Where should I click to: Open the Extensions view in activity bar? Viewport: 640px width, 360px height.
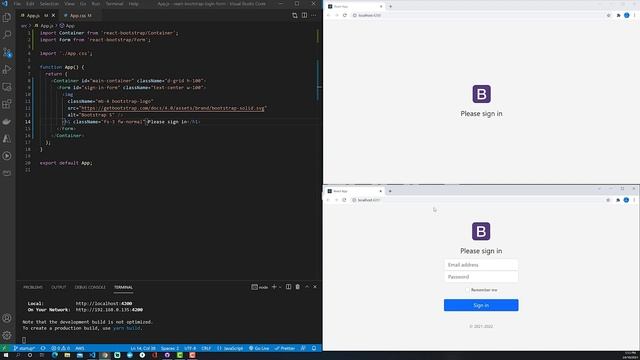[x=7, y=104]
